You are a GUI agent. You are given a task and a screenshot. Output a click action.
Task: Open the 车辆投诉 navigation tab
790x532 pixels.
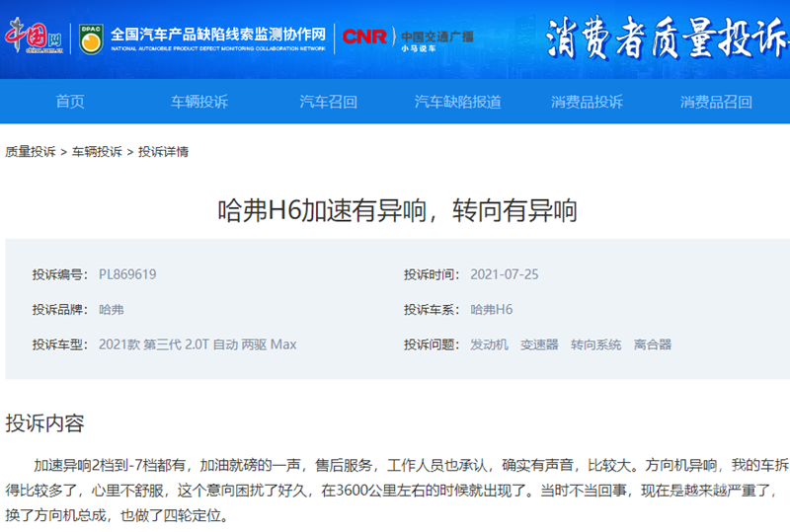coord(199,102)
